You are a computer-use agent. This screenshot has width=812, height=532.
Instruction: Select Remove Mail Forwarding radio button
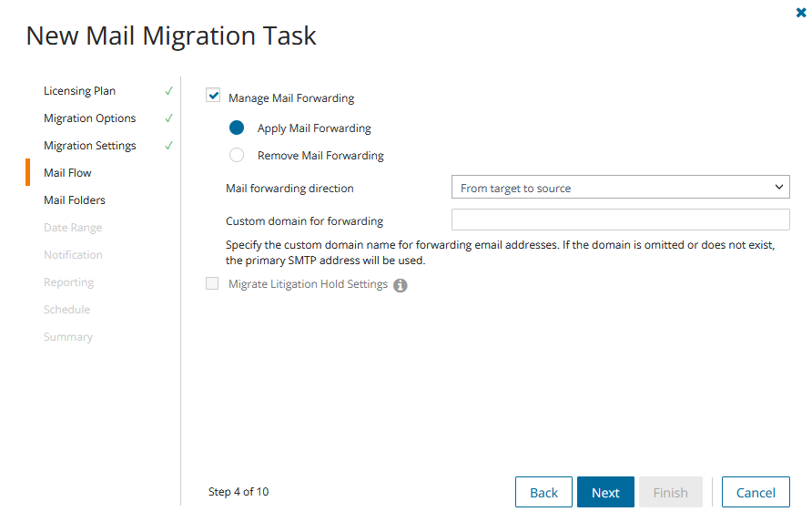tap(237, 155)
